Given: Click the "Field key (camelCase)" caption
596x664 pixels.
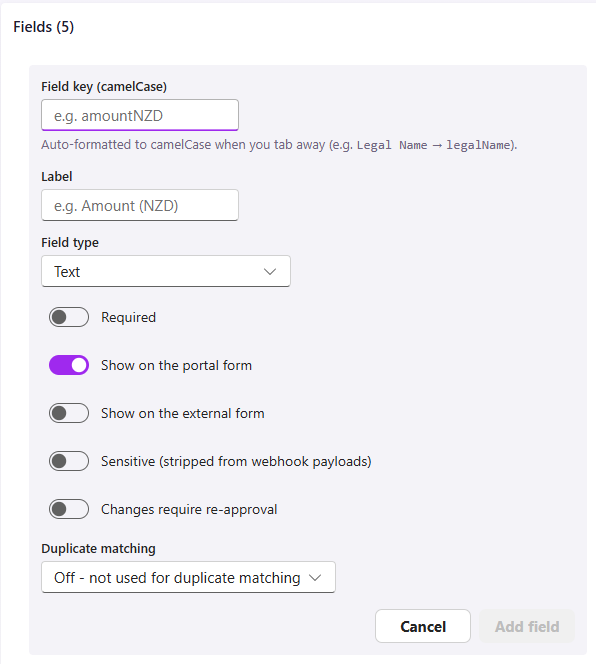Looking at the screenshot, I should coord(104,87).
